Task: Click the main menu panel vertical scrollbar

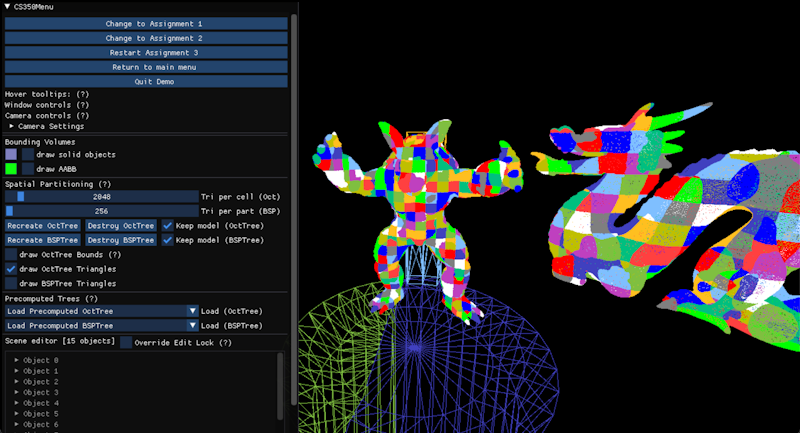Action: (293, 209)
